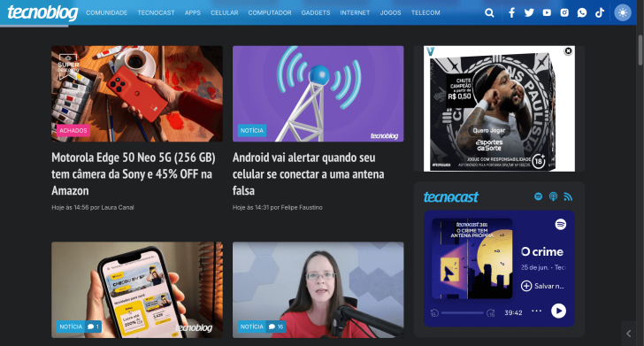Click the podcast progress bar

[x=462, y=312]
